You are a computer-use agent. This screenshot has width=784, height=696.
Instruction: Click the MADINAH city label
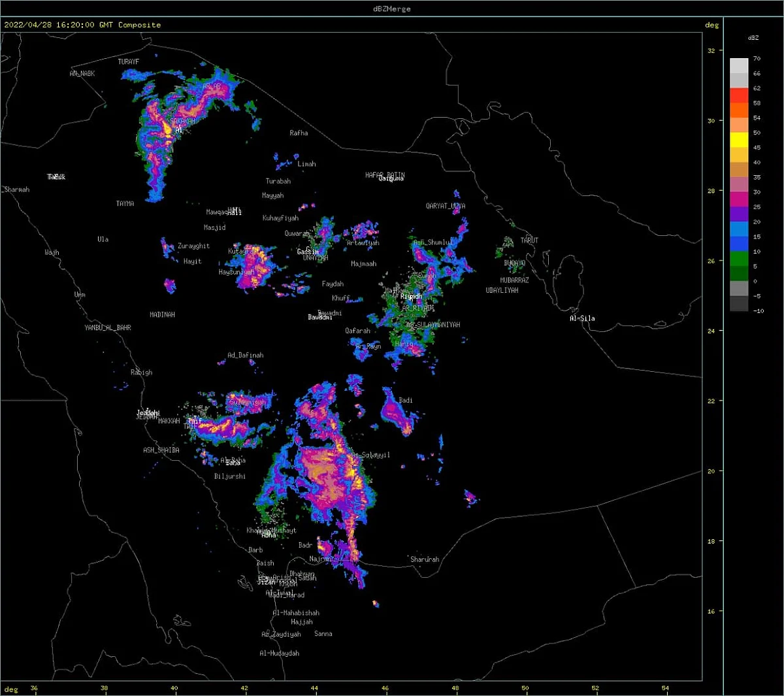[x=163, y=315]
